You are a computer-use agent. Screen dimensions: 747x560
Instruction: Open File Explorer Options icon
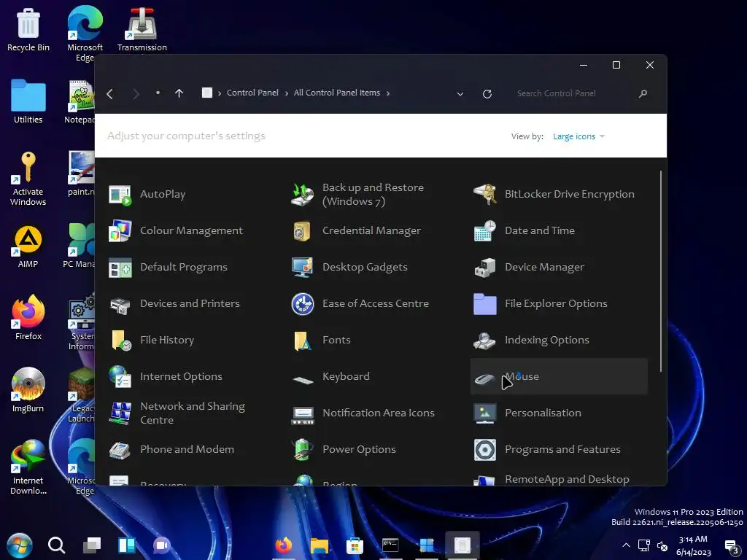[485, 304]
